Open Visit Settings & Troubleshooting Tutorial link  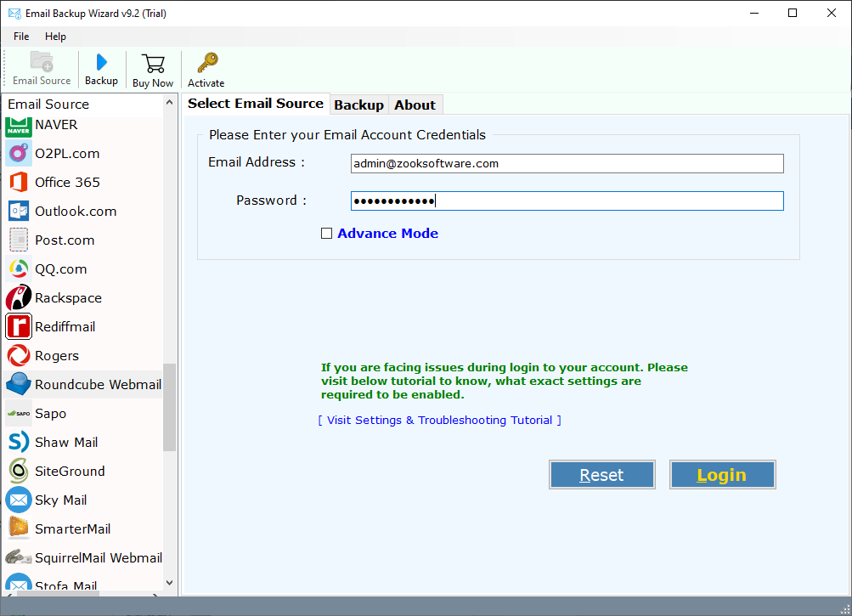click(439, 421)
